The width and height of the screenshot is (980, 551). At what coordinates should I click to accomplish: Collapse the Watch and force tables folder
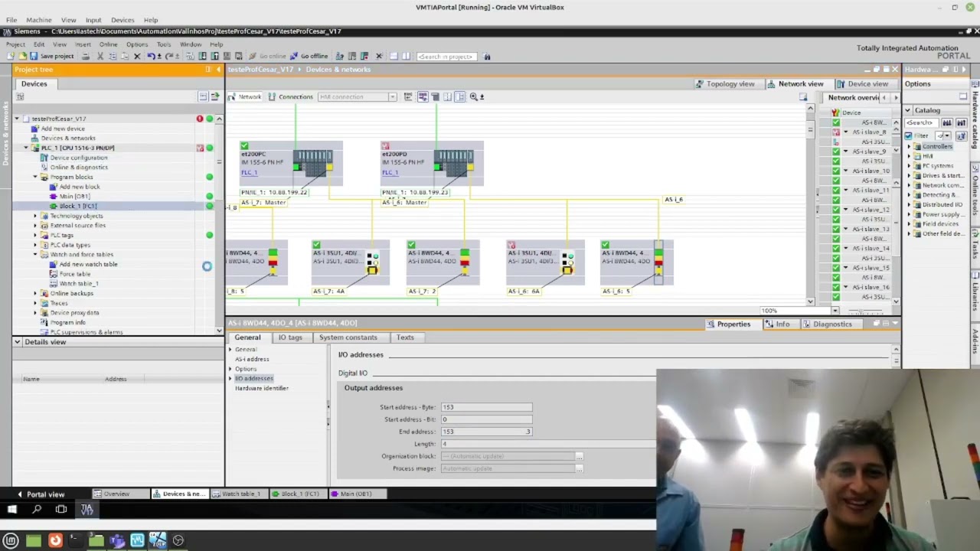pyautogui.click(x=35, y=255)
